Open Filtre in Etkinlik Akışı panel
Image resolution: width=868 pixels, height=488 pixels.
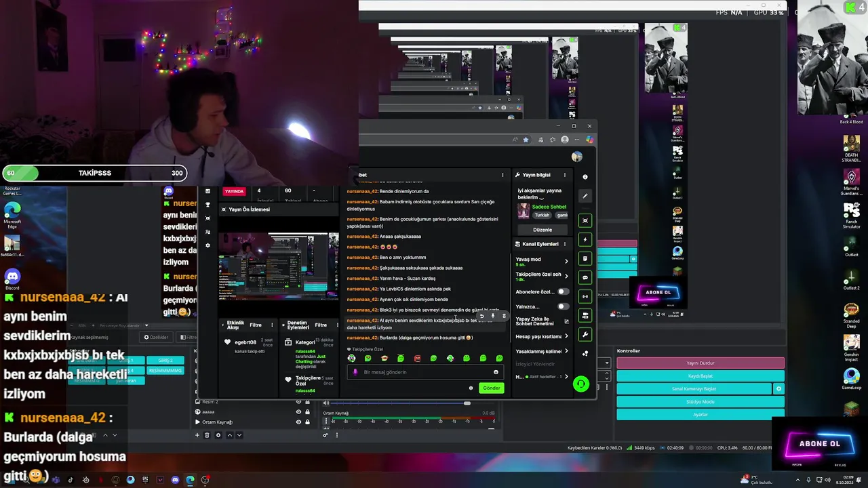(256, 325)
